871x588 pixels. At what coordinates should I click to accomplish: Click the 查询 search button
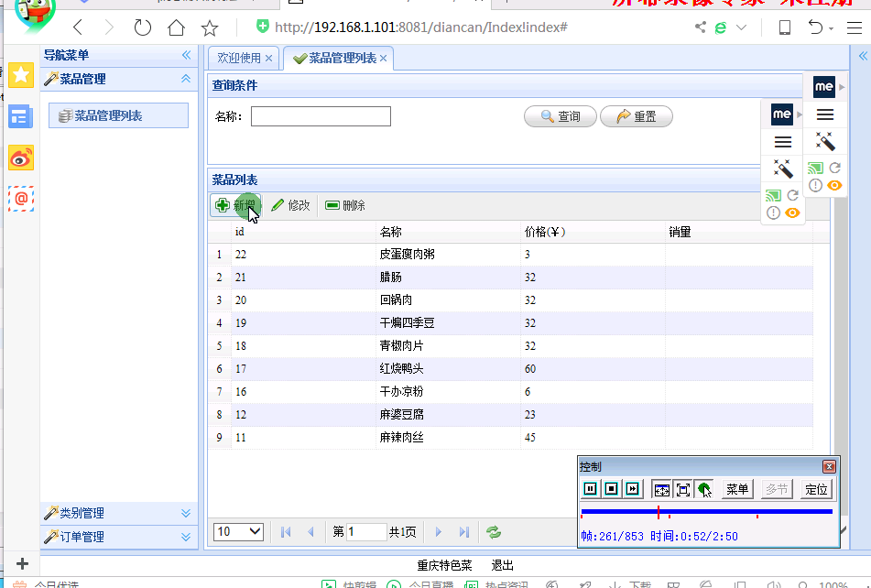click(561, 116)
